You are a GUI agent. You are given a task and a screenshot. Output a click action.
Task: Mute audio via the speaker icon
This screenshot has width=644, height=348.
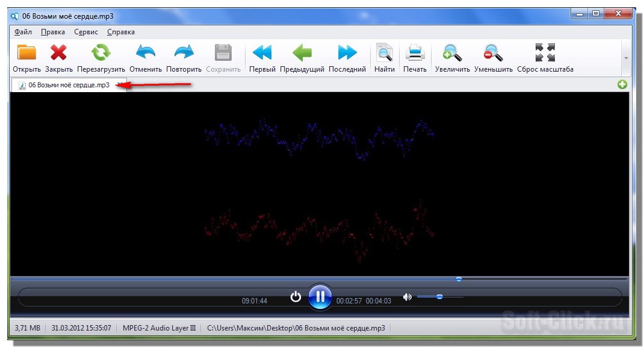point(407,297)
